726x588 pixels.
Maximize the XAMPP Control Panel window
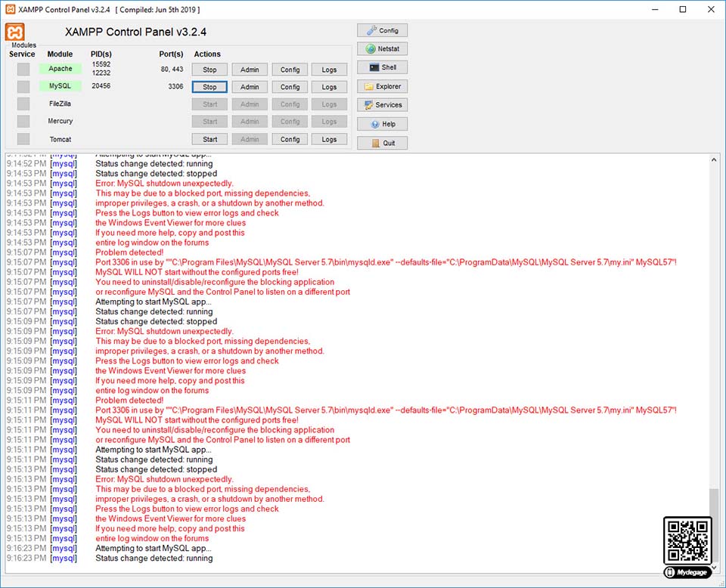(682, 9)
